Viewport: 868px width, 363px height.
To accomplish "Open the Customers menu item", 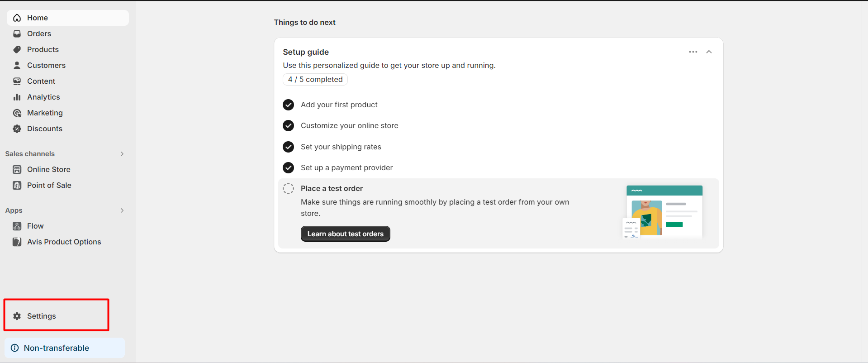I will click(46, 65).
